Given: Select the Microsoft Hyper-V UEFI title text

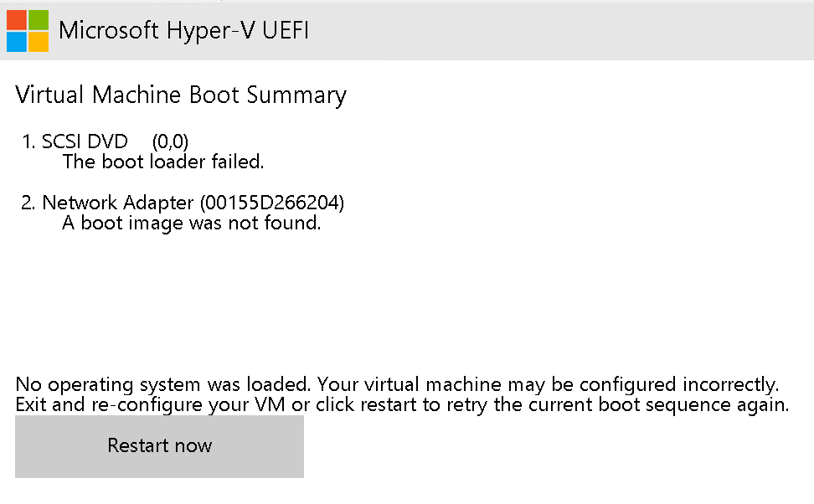Looking at the screenshot, I should point(183,30).
